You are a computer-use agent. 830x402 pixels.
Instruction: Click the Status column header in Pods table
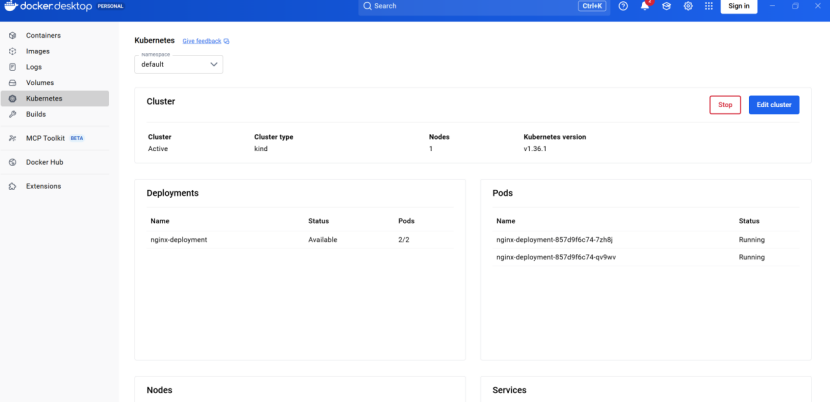749,221
